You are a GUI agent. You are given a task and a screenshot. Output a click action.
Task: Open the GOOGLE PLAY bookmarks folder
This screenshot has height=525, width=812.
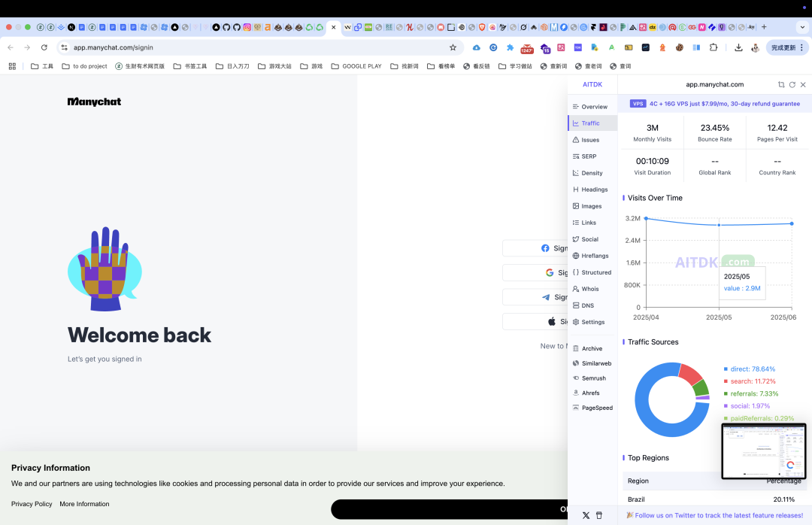coord(356,66)
